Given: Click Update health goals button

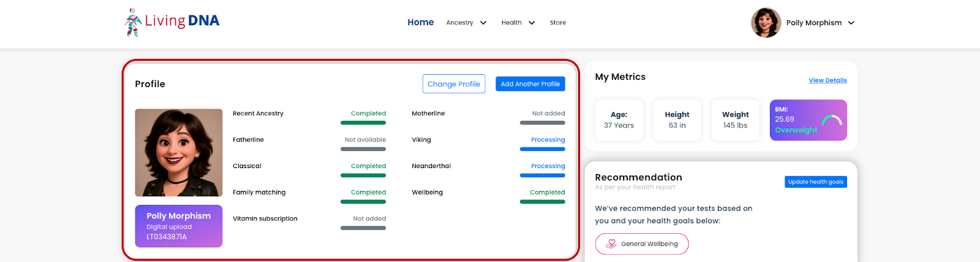Looking at the screenshot, I should (x=816, y=182).
